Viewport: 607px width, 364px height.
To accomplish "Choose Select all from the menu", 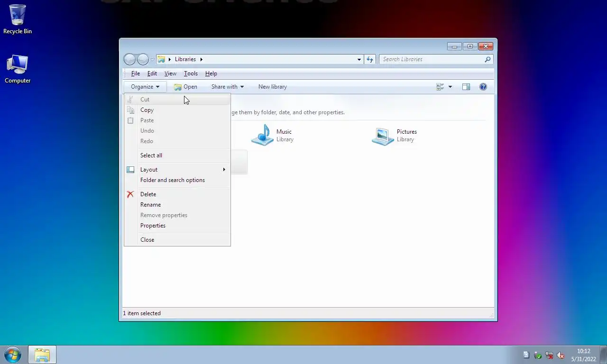I will point(177,155).
